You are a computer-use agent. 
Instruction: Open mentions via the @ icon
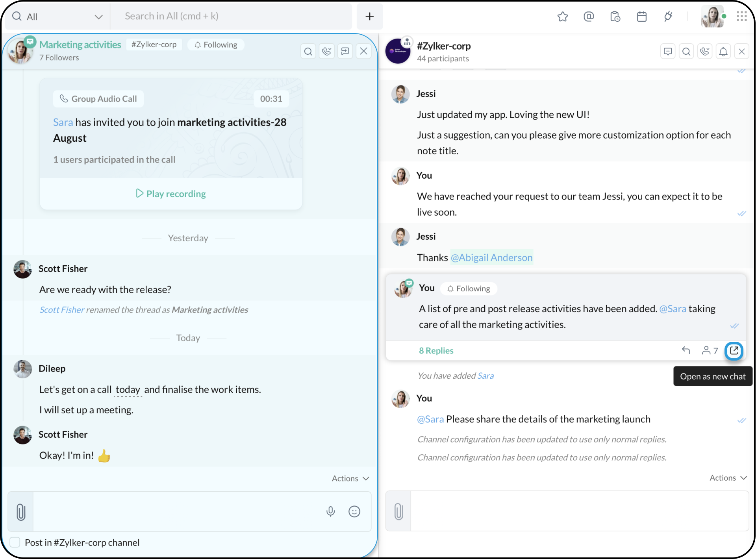coord(589,17)
